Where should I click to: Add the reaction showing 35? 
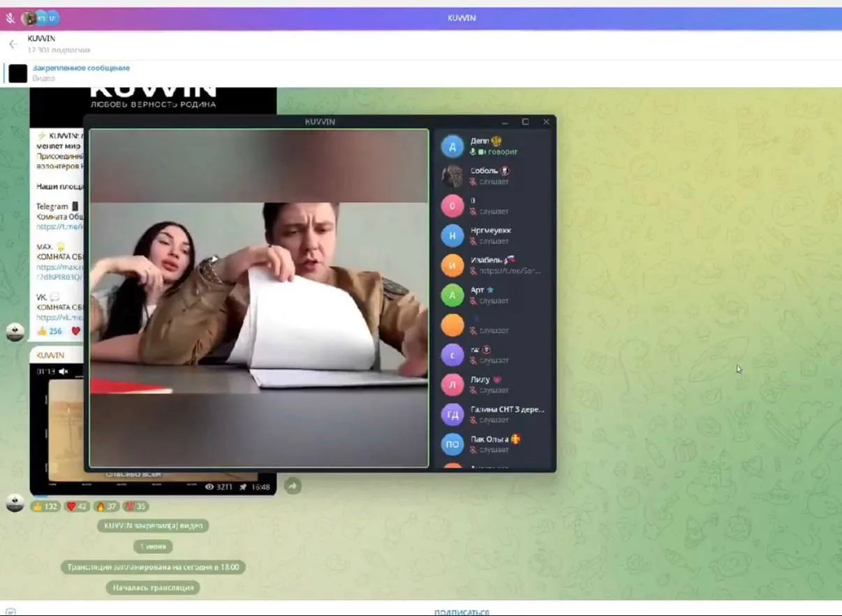click(x=135, y=506)
